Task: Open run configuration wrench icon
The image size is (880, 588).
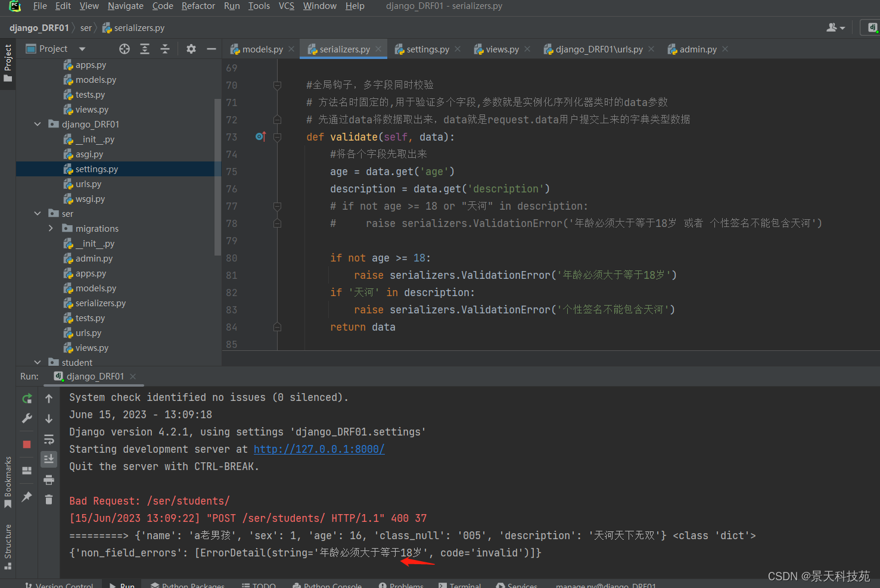Action: coord(27,419)
